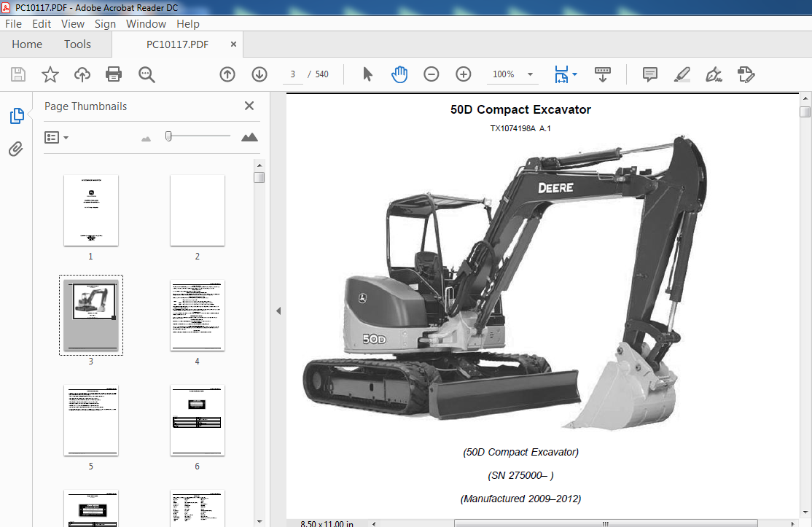
Task: Click the fit width page icon
Action: pos(561,74)
